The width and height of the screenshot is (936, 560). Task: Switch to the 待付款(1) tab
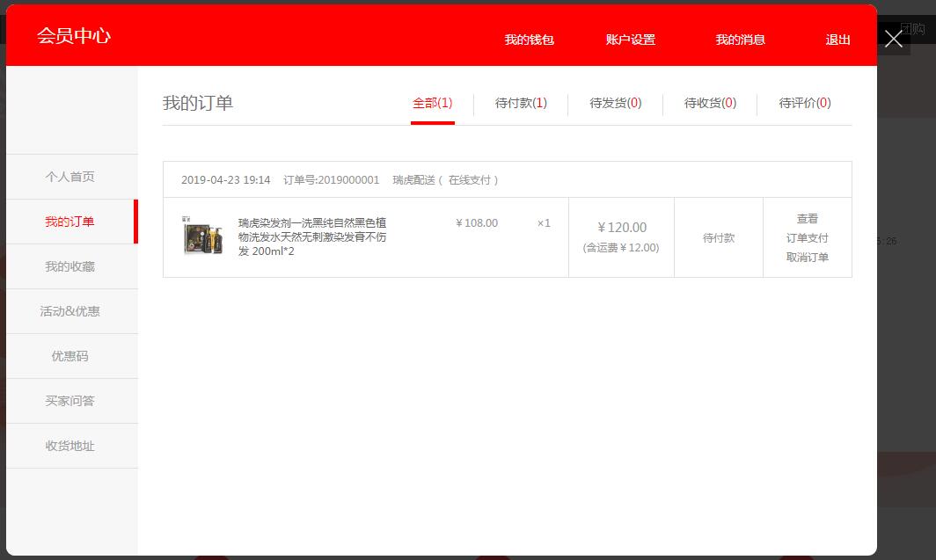click(521, 103)
